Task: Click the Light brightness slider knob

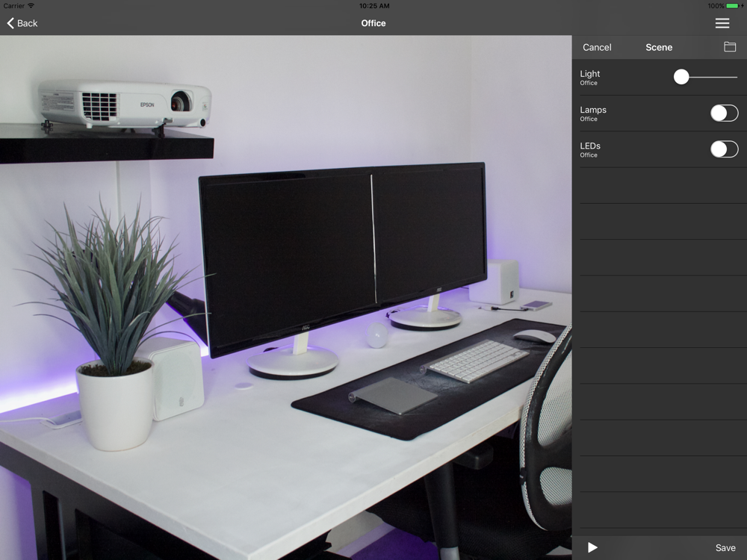Action: click(x=681, y=77)
